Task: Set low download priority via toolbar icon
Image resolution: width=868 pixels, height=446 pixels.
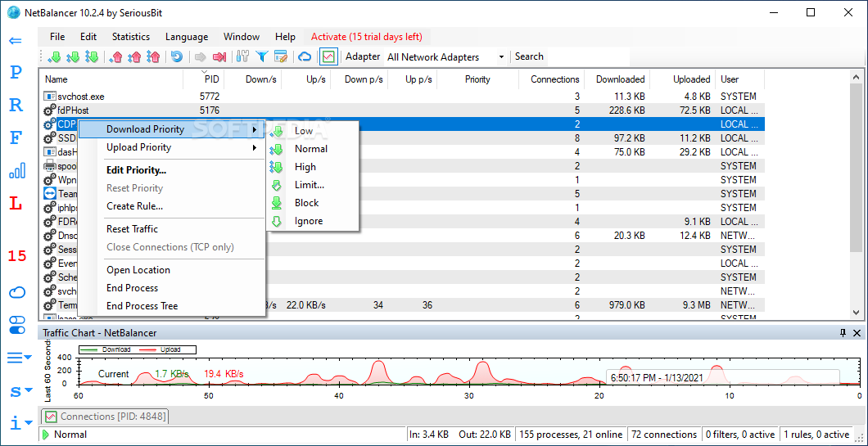Action: [x=55, y=56]
